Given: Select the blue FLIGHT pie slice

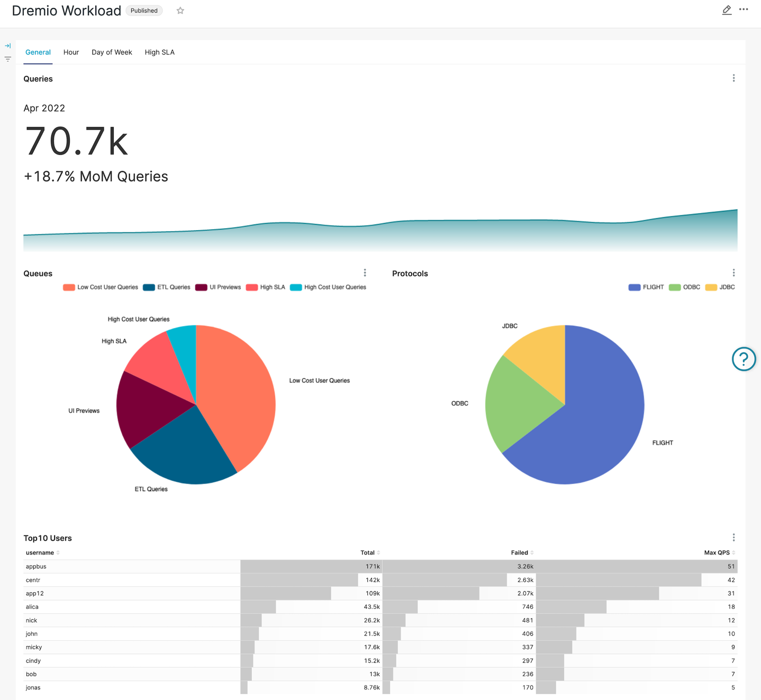Looking at the screenshot, I should tap(593, 423).
